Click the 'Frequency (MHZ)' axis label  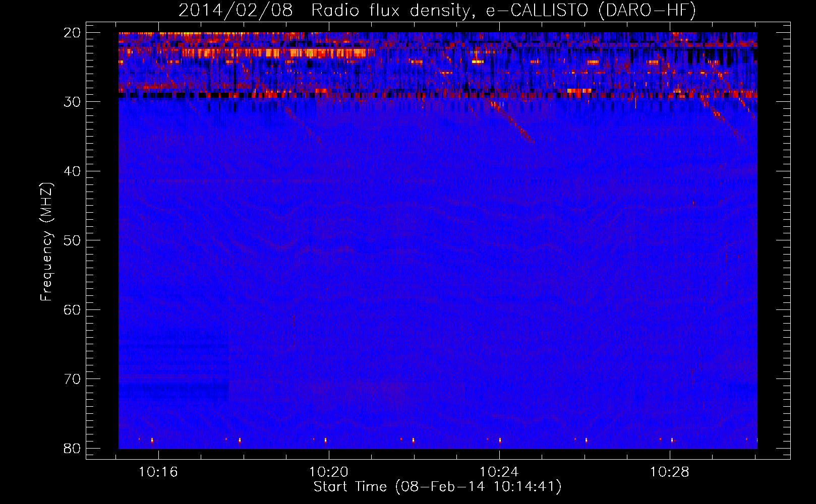pos(46,242)
